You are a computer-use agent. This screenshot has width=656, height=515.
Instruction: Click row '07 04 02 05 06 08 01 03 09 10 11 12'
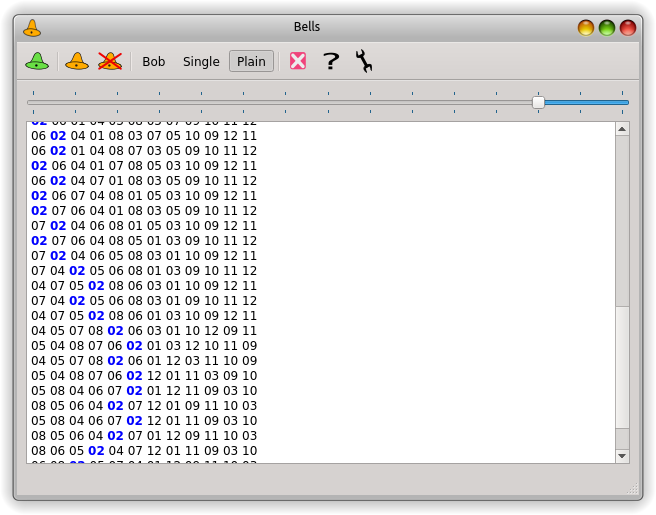click(x=144, y=271)
